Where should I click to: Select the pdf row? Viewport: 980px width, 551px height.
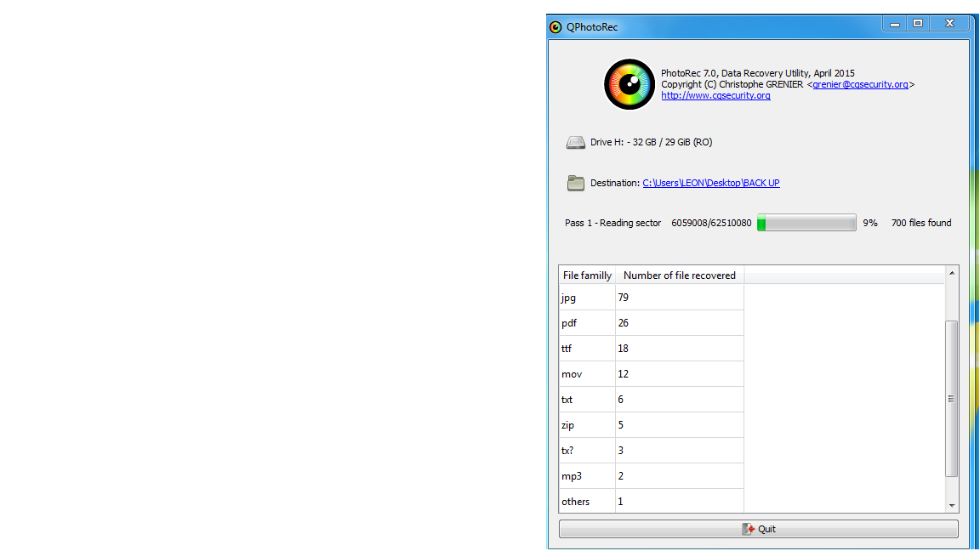652,323
